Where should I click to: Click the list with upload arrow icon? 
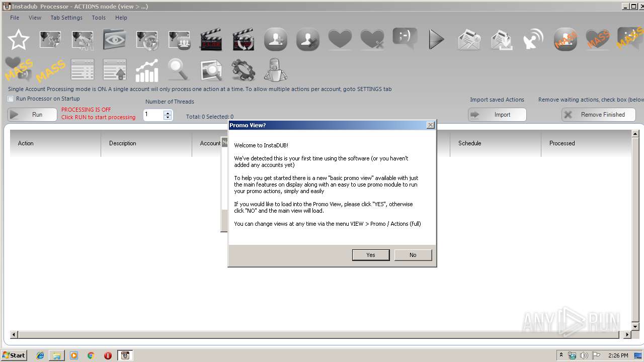[x=114, y=69]
